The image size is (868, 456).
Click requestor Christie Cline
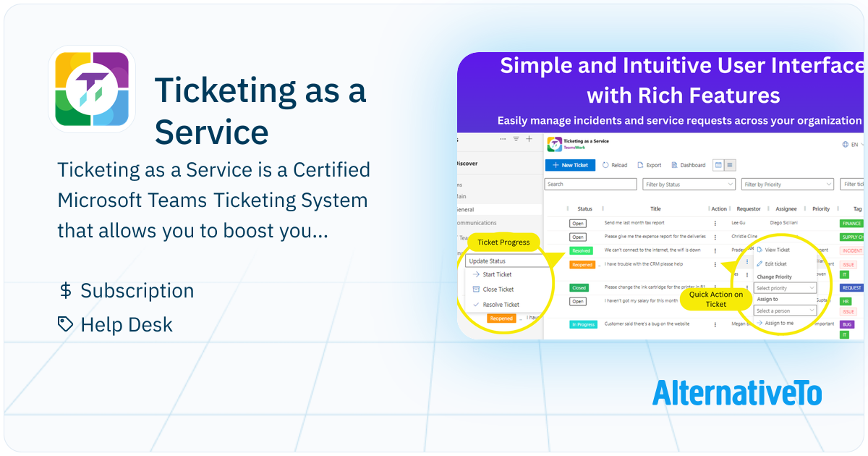coord(743,237)
